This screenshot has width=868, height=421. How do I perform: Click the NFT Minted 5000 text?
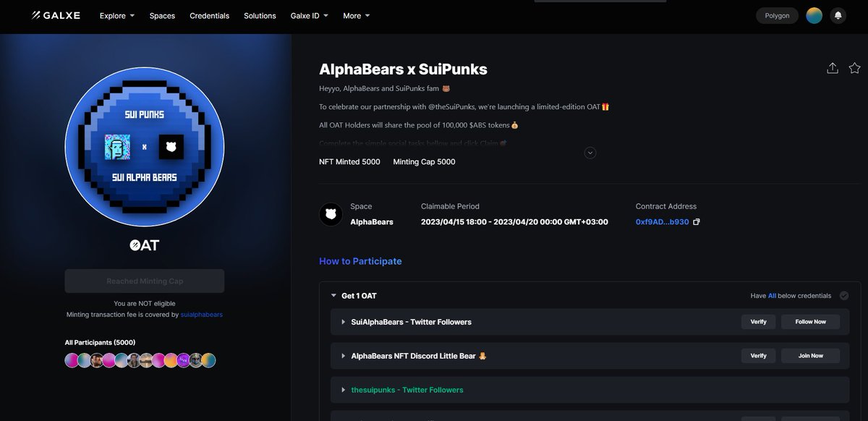point(349,162)
